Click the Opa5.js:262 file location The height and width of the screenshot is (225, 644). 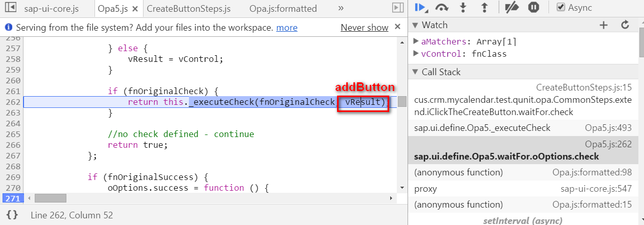click(x=608, y=144)
